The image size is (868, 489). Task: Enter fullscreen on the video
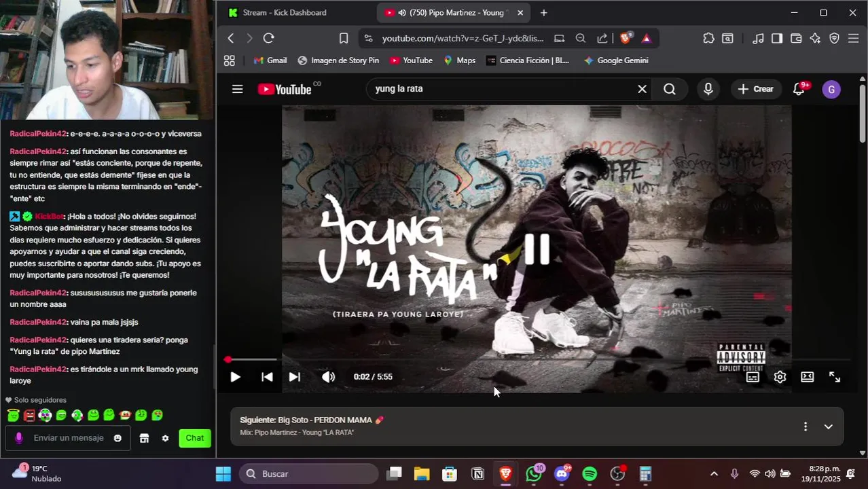point(835,377)
